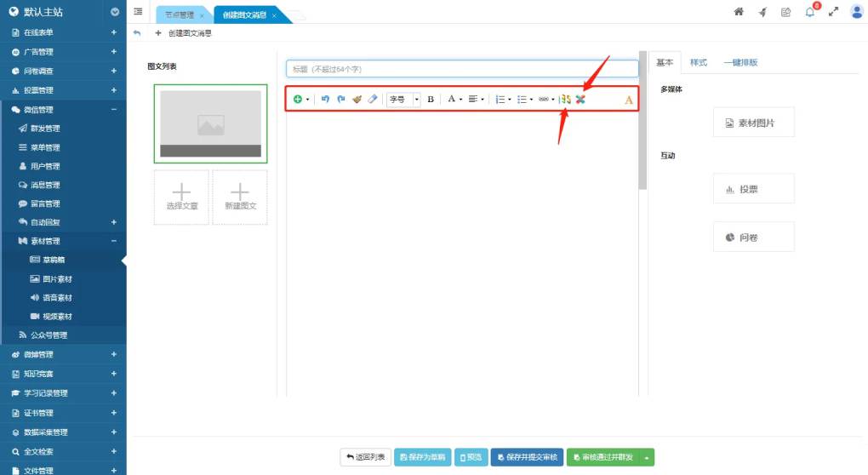Click the 保存为草稿 button

pos(422,458)
